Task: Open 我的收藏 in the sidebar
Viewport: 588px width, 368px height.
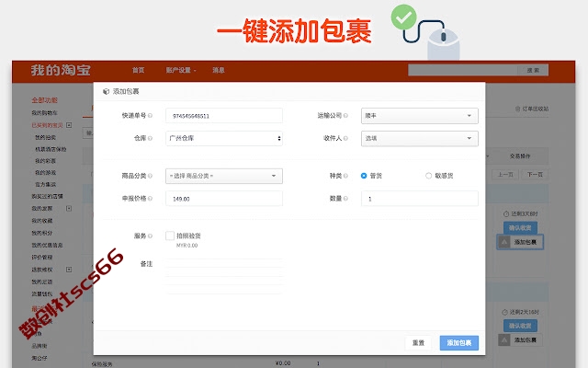Action: (x=42, y=221)
